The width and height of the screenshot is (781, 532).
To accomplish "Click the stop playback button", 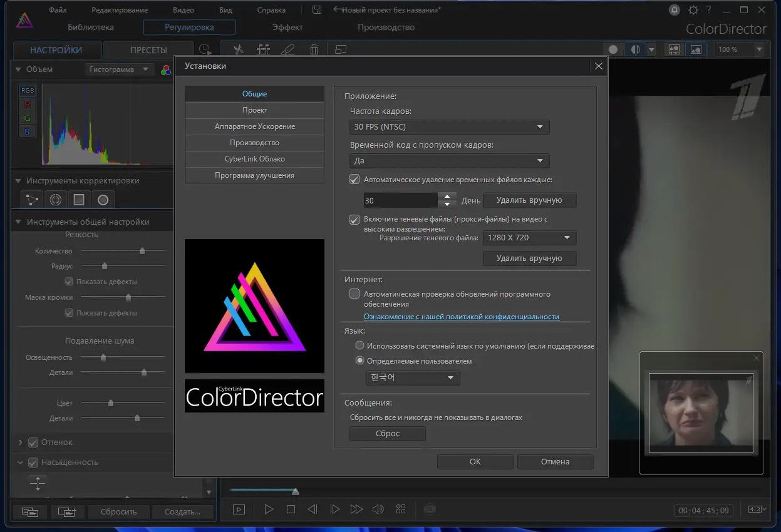I will tap(291, 509).
